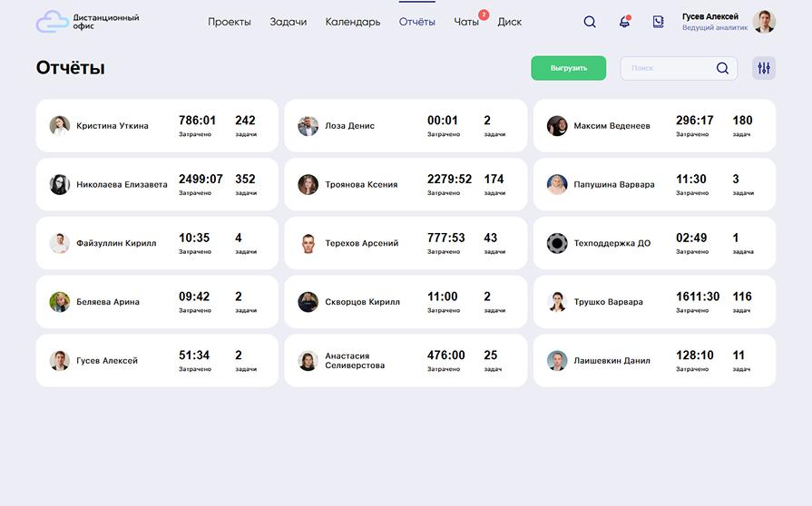The height and width of the screenshot is (506, 812).
Task: Click the magnifier inside the Поиск field
Action: coord(722,68)
